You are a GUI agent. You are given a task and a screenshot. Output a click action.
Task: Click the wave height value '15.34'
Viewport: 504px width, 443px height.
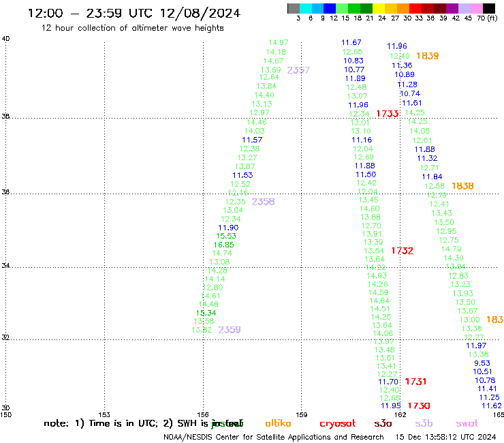click(206, 313)
